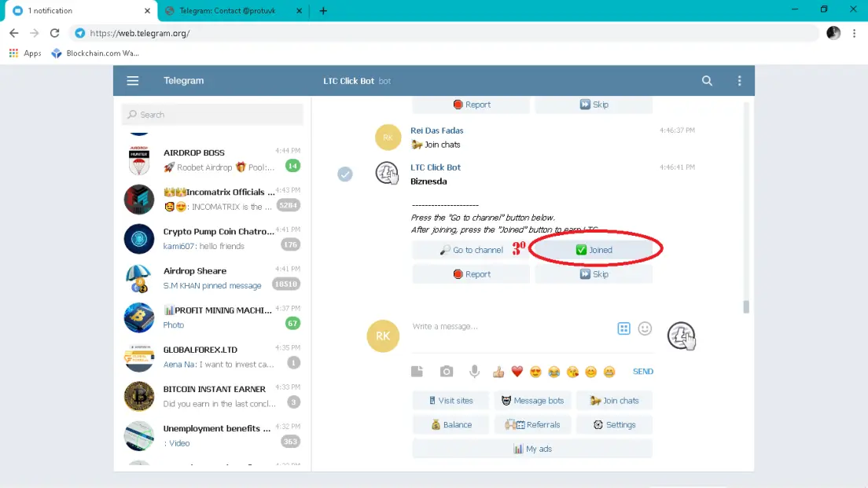
Task: Click the LTC Click Bot avatar beside 'Biznesda' message
Action: pyautogui.click(x=388, y=173)
